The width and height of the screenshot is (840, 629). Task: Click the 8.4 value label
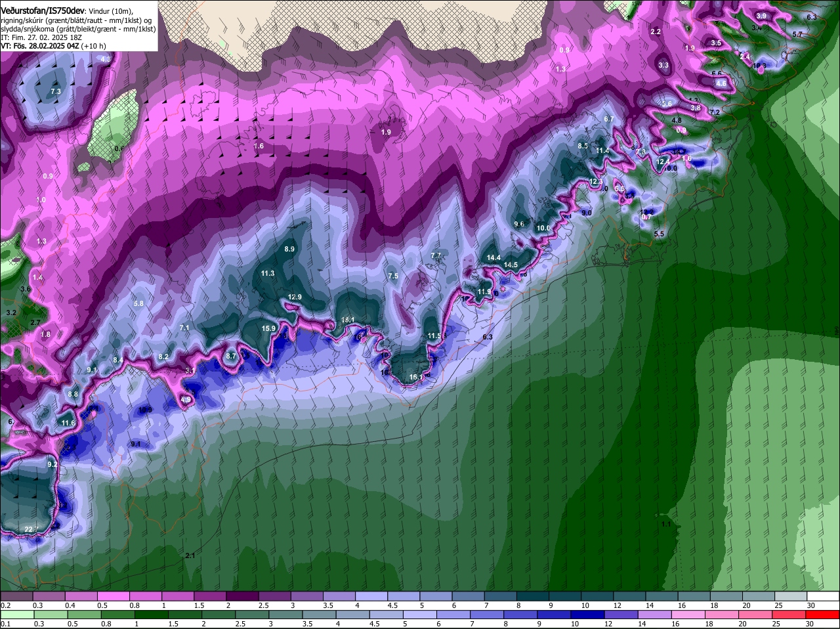tap(118, 360)
